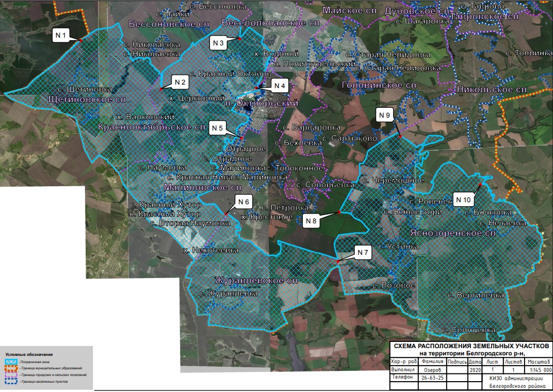Click the 'с. Лозовое' village label

point(394,285)
